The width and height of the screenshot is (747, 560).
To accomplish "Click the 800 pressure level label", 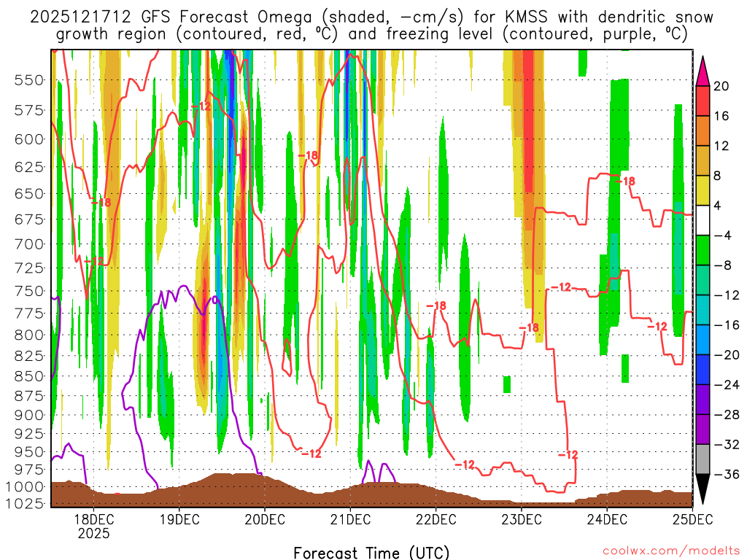I will click(29, 335).
